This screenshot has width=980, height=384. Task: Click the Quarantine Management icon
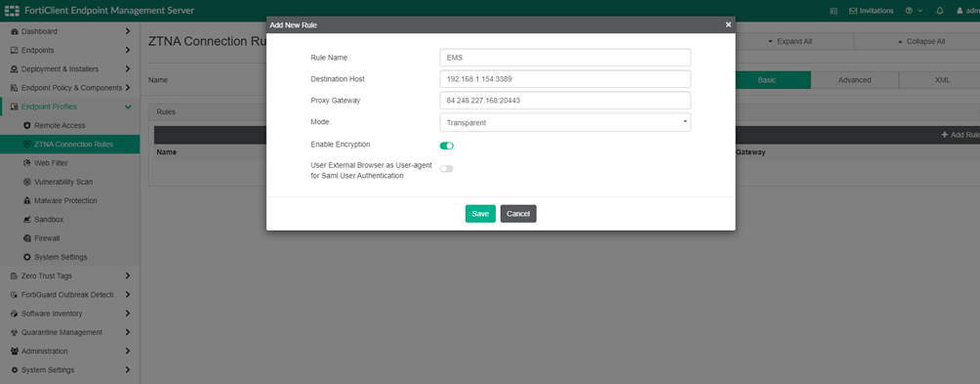(15, 332)
